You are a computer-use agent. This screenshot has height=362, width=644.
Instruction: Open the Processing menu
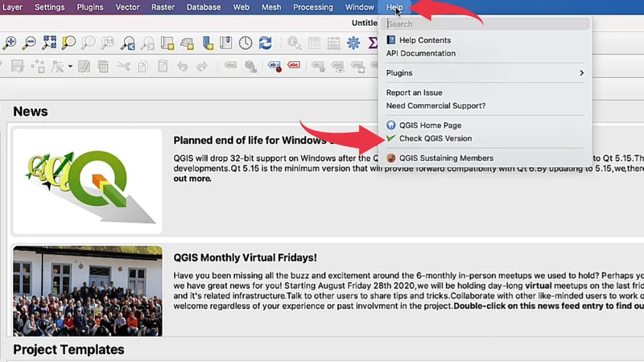(x=312, y=7)
